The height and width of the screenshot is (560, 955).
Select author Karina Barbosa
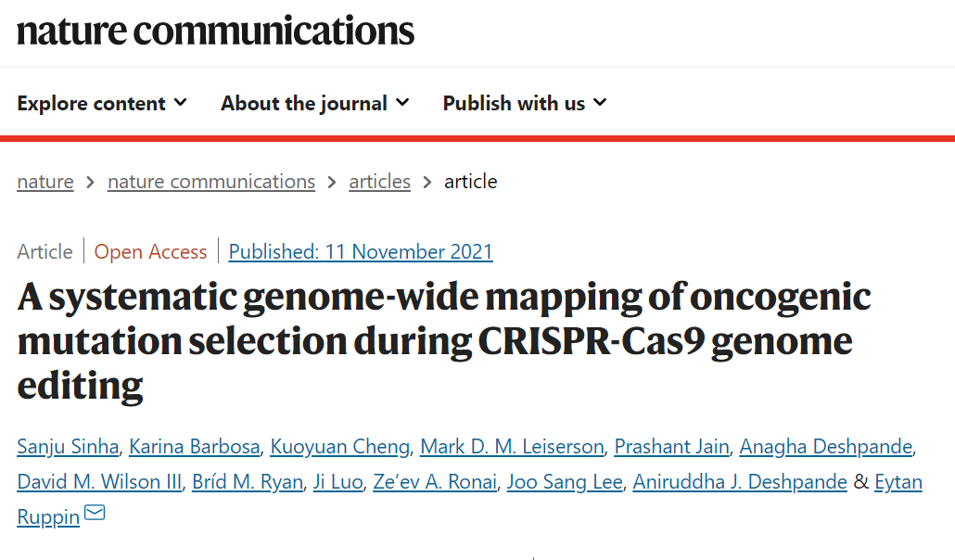click(x=195, y=447)
